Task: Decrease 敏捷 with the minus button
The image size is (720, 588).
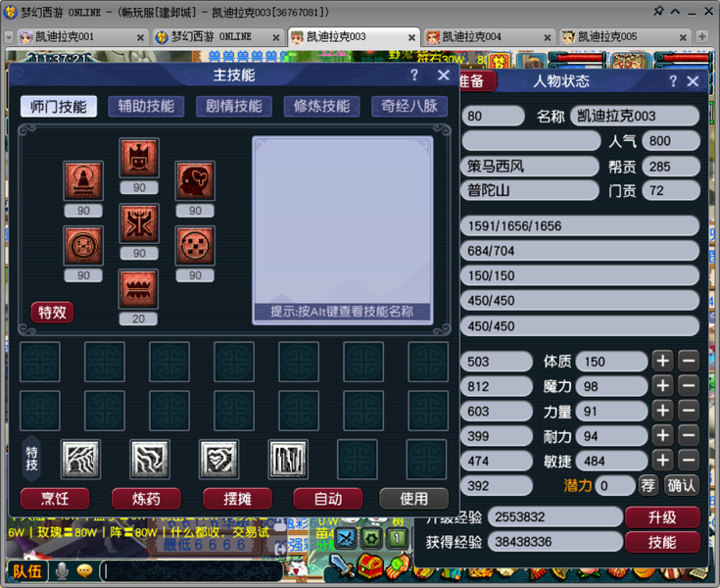Action: [689, 461]
